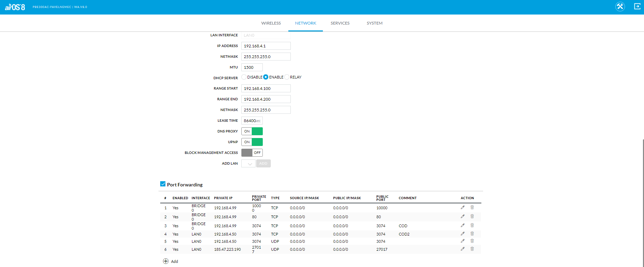Toggle the DNS Proxy switch
Image resolution: width=644 pixels, height=267 pixels.
(x=252, y=131)
